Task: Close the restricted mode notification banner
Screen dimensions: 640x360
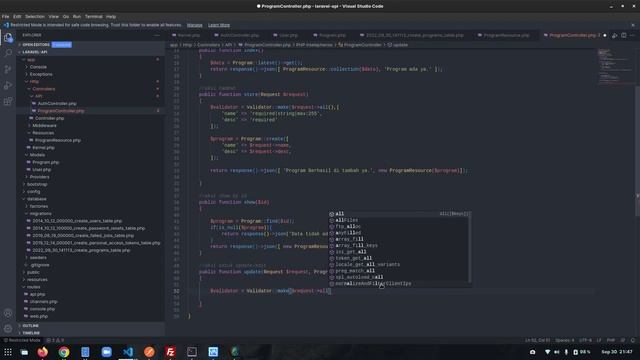Action: pyautogui.click(x=633, y=25)
